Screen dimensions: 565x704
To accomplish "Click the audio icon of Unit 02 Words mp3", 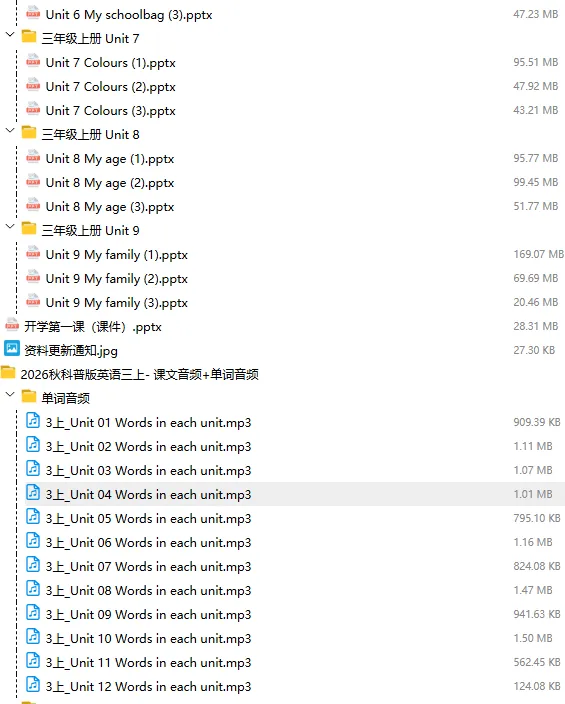I will pos(33,445).
